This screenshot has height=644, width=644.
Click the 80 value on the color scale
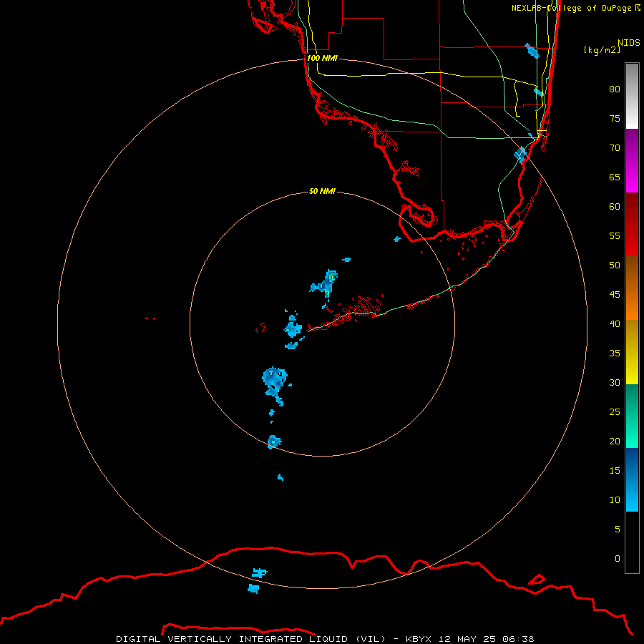click(x=615, y=89)
